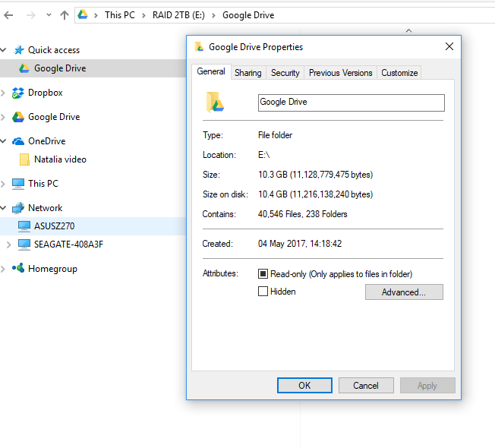Switch to the Customize tab
495x448 pixels.
(399, 73)
